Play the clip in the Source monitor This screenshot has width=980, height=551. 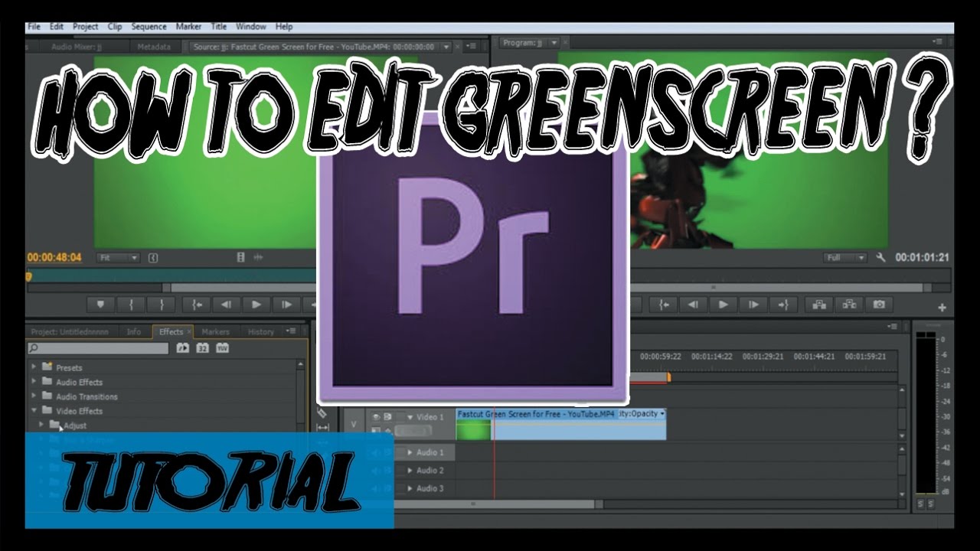(256, 305)
